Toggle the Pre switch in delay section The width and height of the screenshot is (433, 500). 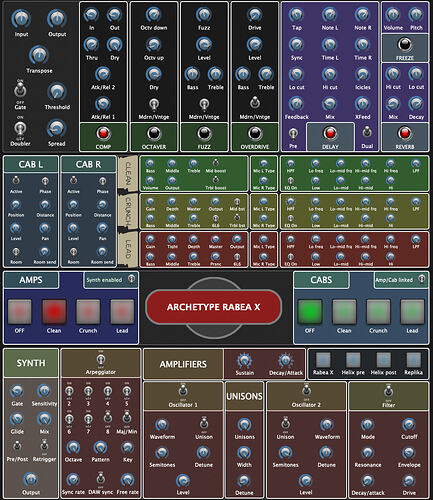[x=293, y=134]
